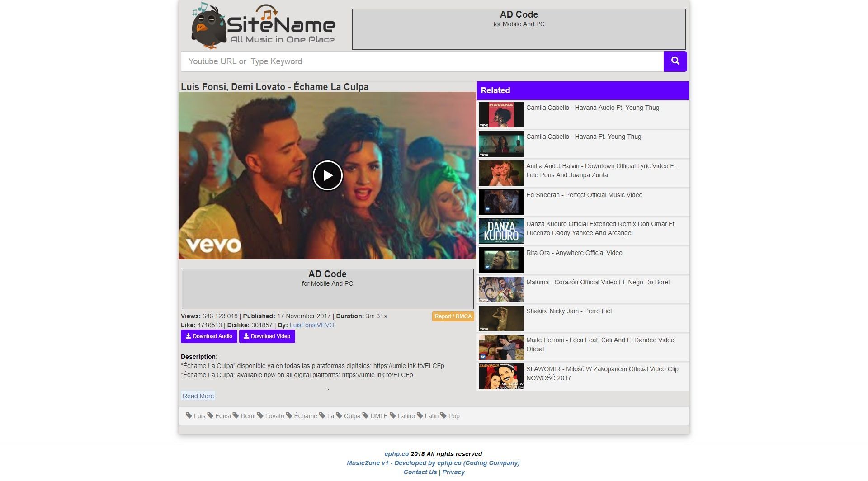Focus the Youtube URL search field
Screen dimensions: 868x481
tap(422, 61)
